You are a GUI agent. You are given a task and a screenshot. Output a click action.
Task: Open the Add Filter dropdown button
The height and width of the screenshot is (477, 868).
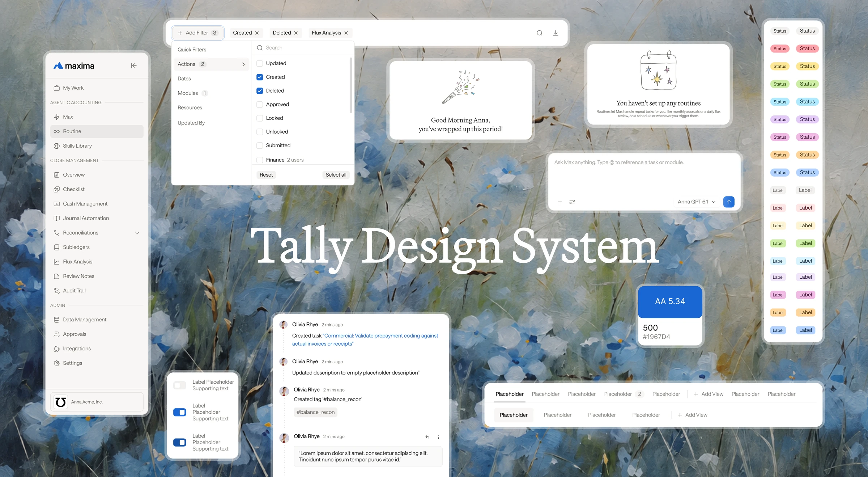coord(198,33)
